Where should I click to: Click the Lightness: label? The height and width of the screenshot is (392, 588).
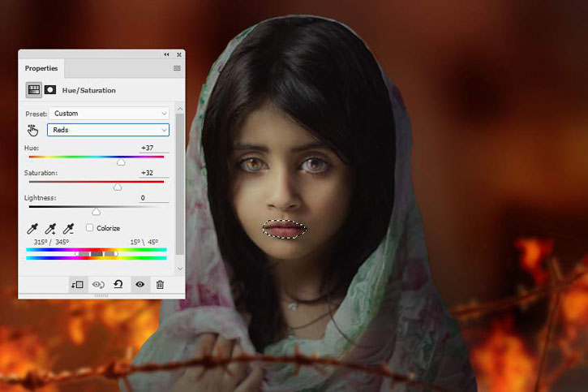point(40,198)
